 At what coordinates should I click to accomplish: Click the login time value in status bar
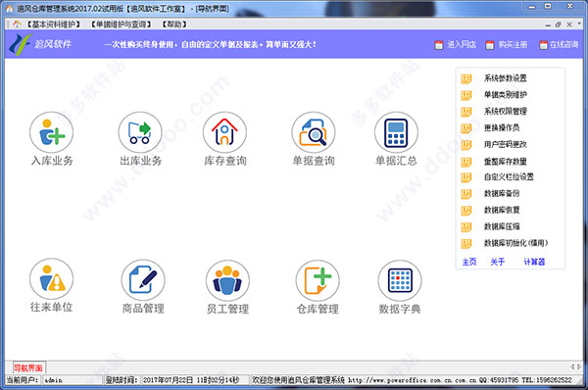tap(195, 380)
